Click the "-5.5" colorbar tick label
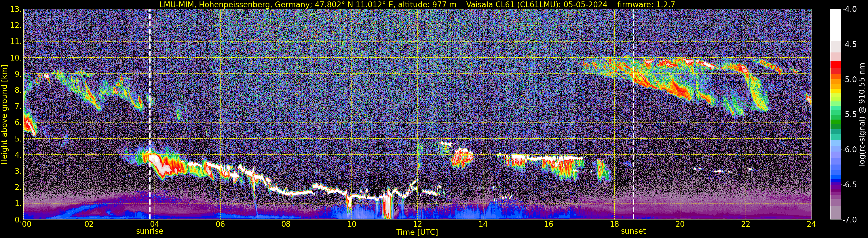This screenshot has height=238, width=868. (850, 115)
